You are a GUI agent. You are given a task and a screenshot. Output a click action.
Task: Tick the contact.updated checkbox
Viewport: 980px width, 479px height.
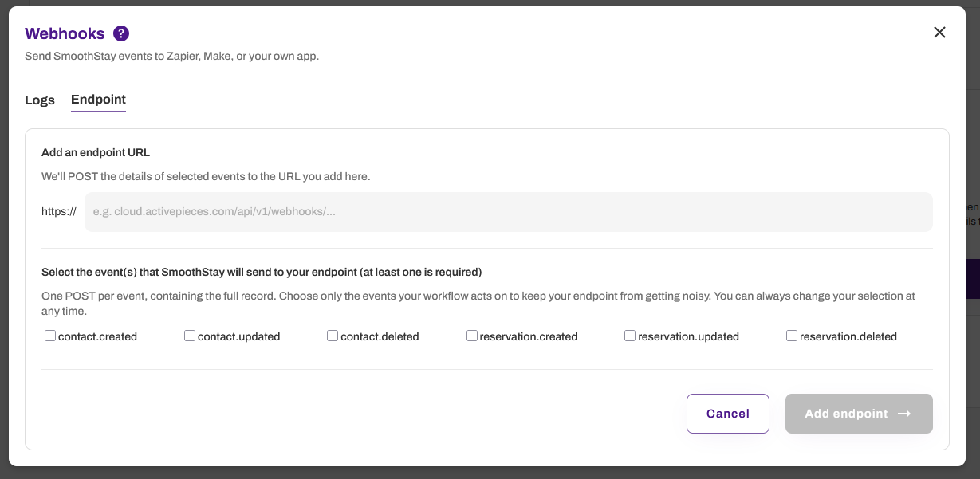tap(190, 336)
